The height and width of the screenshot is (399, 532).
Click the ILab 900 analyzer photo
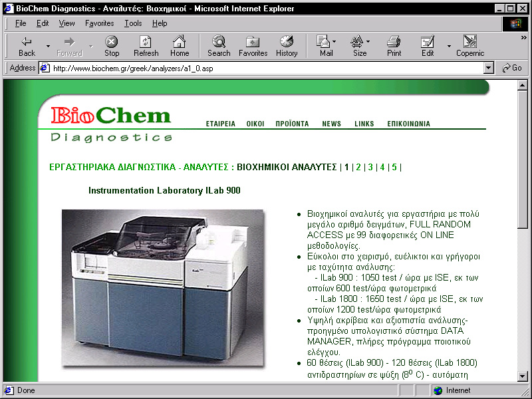click(x=162, y=288)
